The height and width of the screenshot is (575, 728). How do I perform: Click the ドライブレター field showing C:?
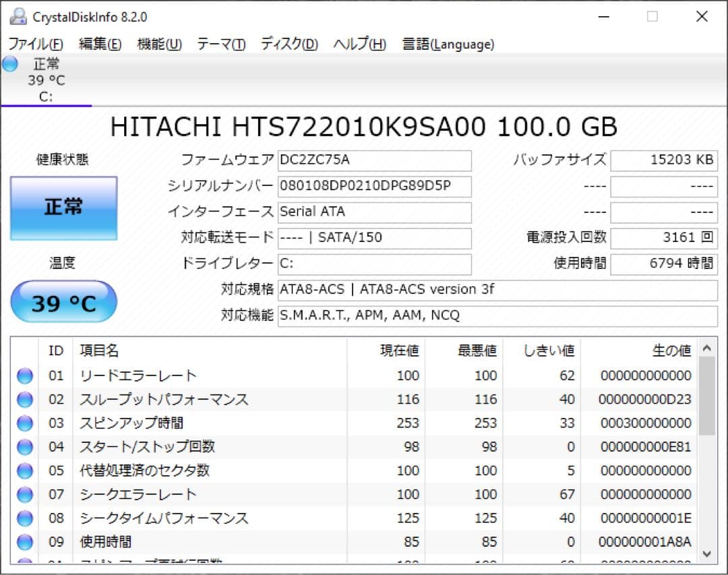[375, 264]
